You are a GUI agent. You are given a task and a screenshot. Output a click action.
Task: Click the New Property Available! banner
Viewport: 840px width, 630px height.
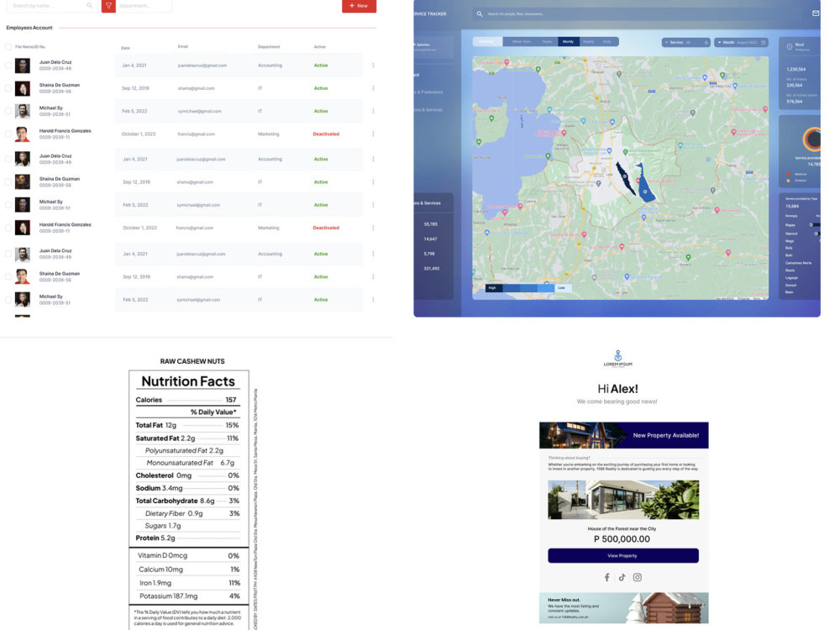(x=623, y=435)
